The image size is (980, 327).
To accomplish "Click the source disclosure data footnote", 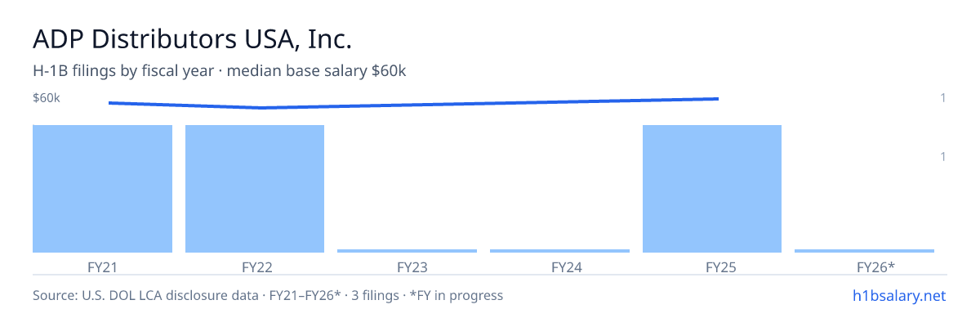I will [268, 295].
